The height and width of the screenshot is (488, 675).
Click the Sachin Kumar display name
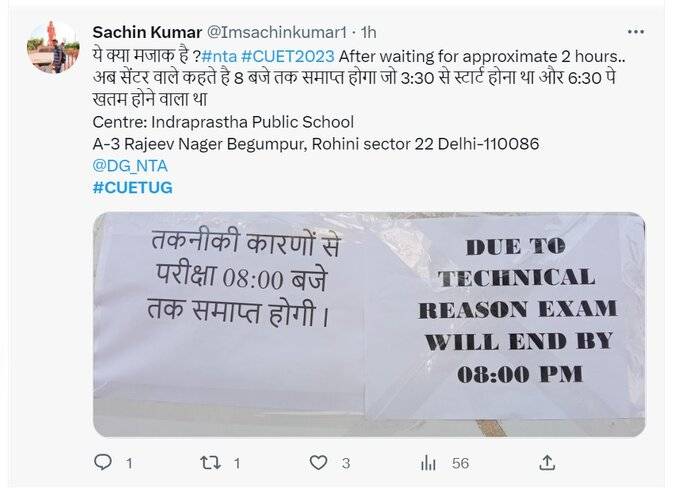click(x=147, y=32)
